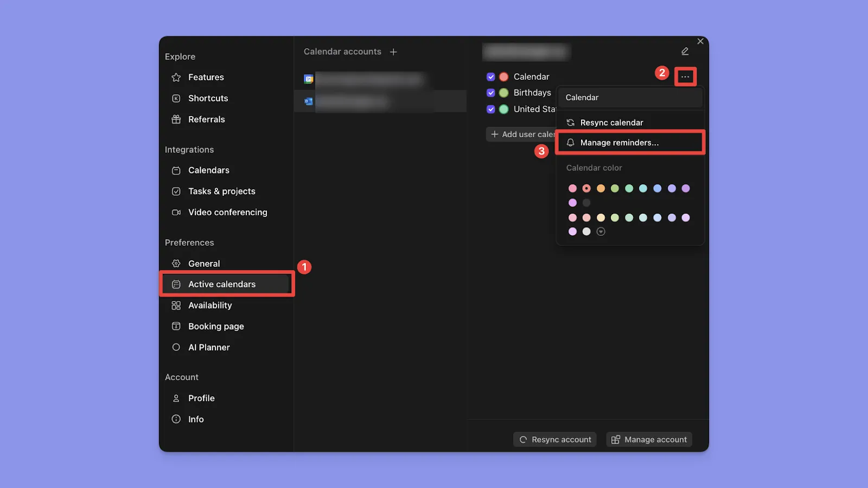This screenshot has width=868, height=488.
Task: Pick the orange calendar color swatch
Action: click(601, 188)
